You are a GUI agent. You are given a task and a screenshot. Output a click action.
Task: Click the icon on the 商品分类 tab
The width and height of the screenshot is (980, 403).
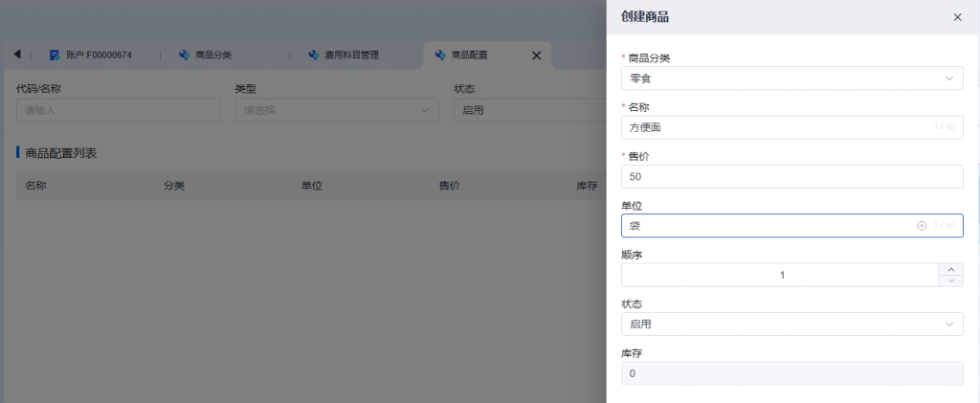tap(185, 56)
